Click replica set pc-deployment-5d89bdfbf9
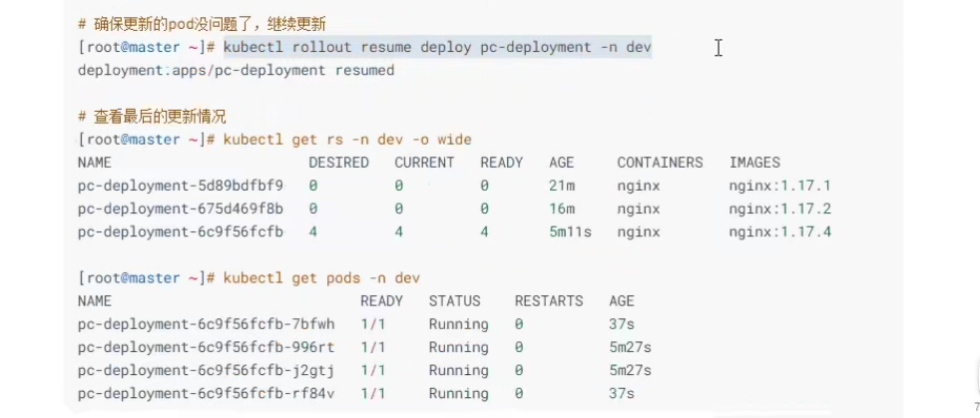Screen dimensions: 980x418 (x=181, y=186)
